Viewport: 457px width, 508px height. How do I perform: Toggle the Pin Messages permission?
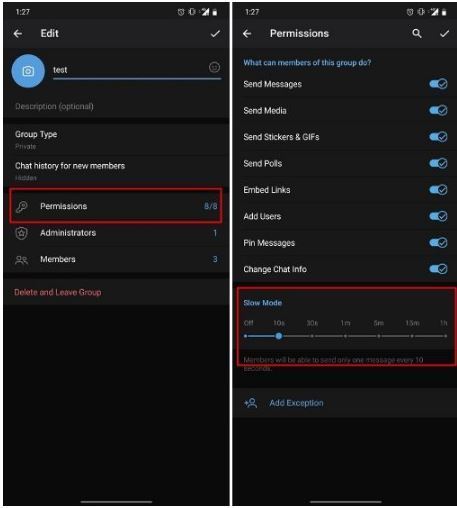click(438, 243)
